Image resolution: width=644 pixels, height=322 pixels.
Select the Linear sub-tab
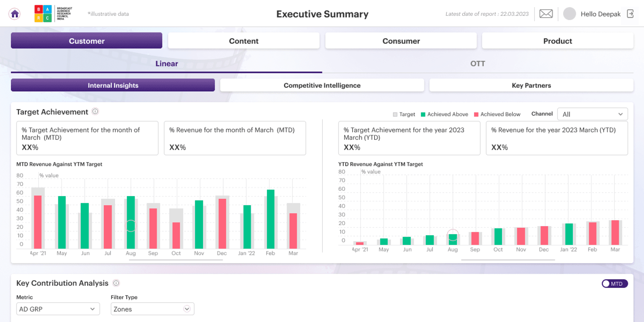167,64
